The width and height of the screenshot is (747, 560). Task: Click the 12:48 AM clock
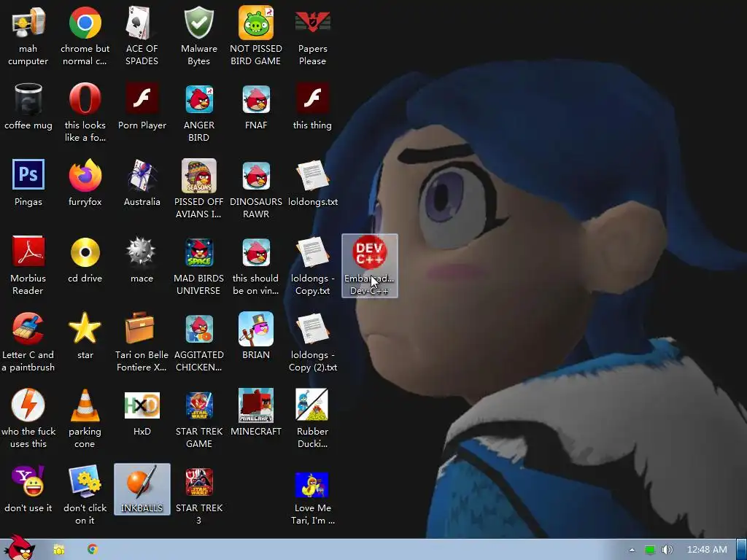pos(707,550)
